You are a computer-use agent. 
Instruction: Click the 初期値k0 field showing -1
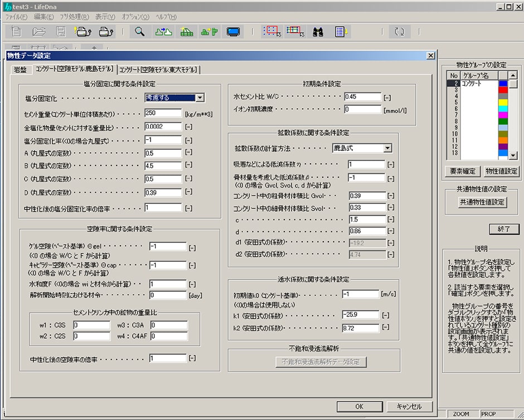361,294
